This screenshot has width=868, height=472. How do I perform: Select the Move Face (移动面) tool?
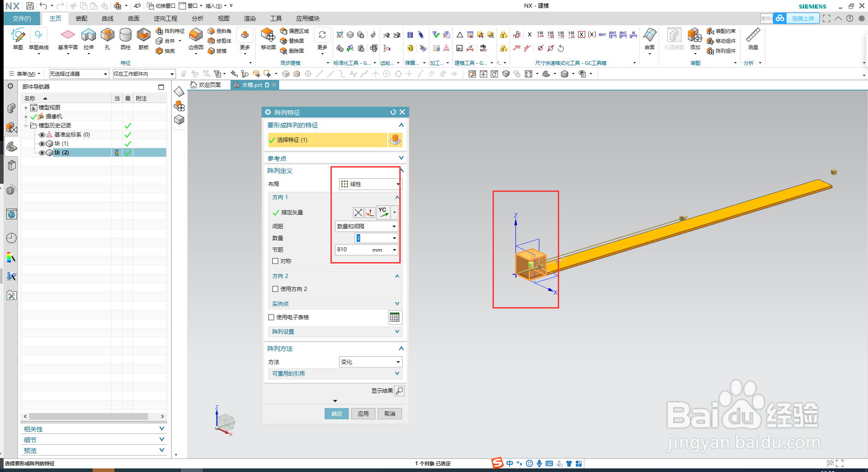(268, 38)
